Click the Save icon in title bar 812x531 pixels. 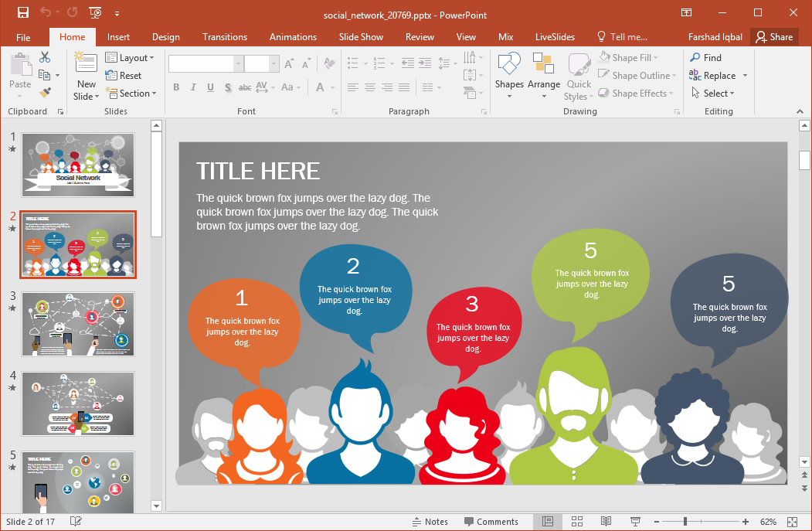(x=23, y=12)
